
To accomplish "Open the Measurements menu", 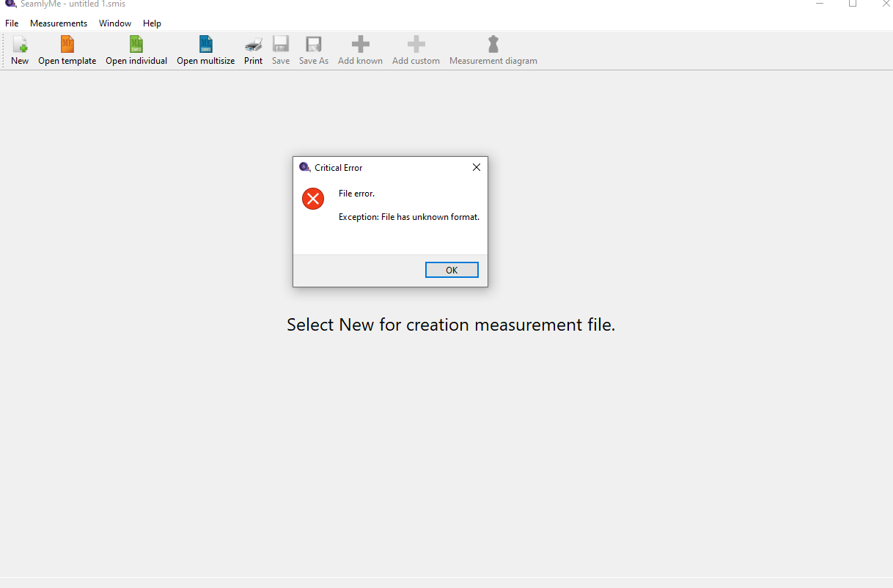I will click(x=59, y=23).
